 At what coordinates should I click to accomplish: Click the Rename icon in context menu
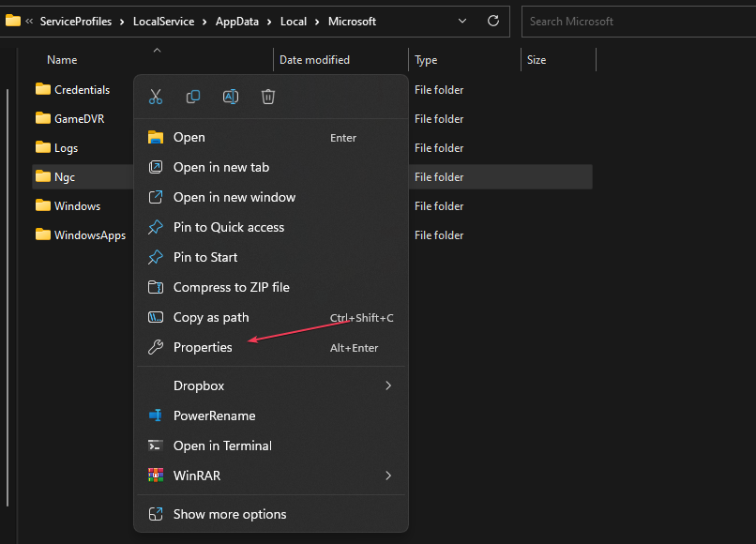tap(231, 97)
